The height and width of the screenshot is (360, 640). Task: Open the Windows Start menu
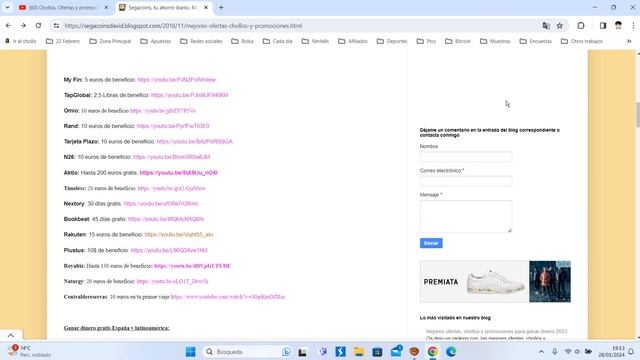coord(190,351)
